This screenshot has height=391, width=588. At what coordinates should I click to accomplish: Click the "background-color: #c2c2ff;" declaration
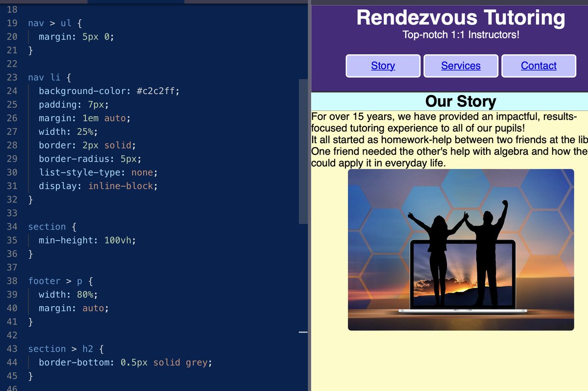(x=109, y=91)
